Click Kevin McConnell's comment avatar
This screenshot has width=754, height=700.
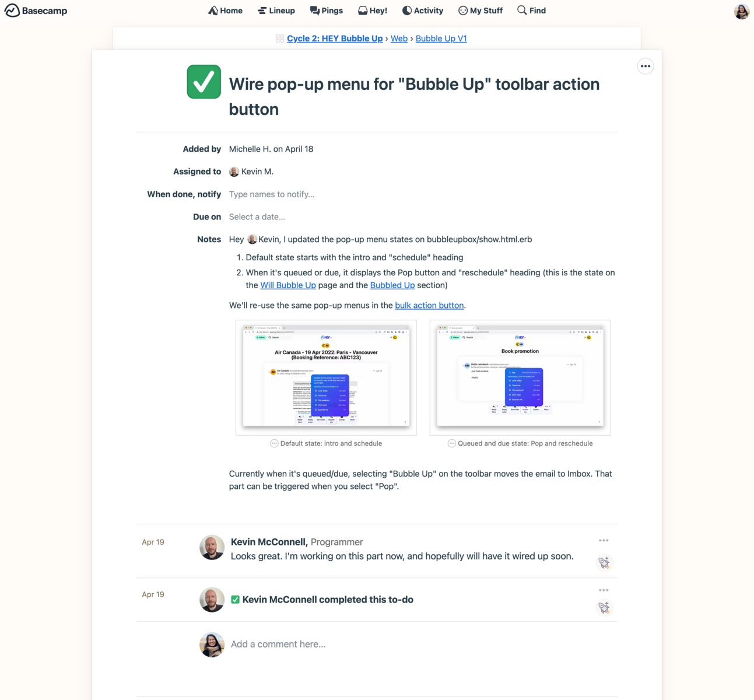click(212, 548)
